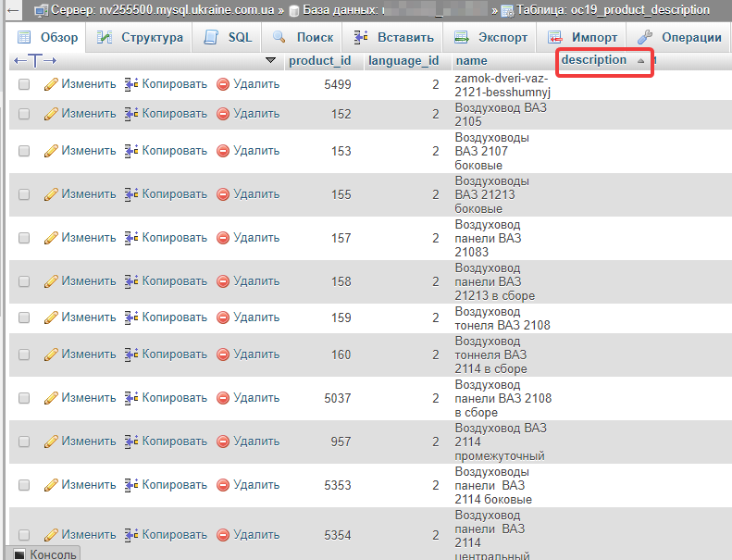
Task: Sort by the product_id column
Action: [320, 61]
